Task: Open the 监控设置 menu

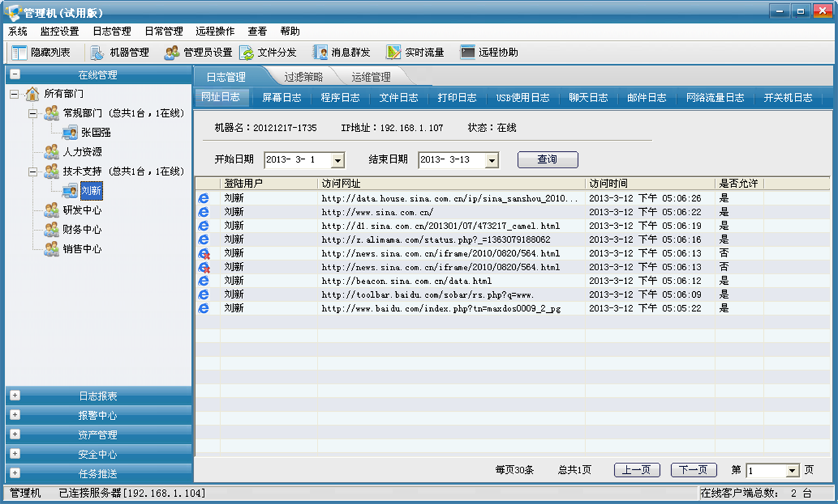Action: point(60,31)
